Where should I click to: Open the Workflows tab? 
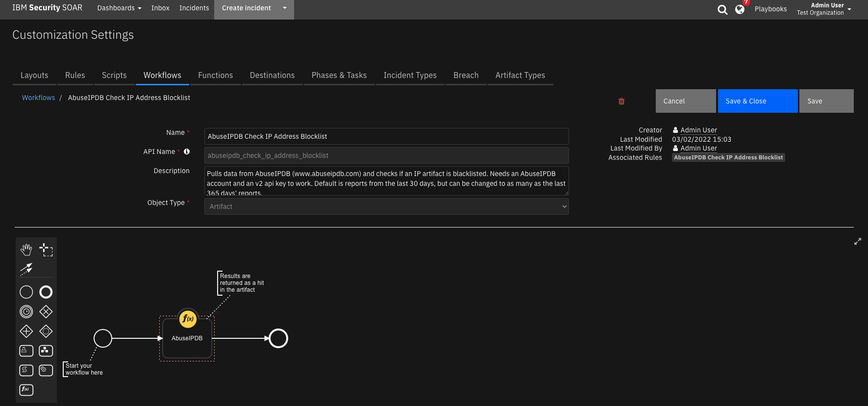click(162, 75)
